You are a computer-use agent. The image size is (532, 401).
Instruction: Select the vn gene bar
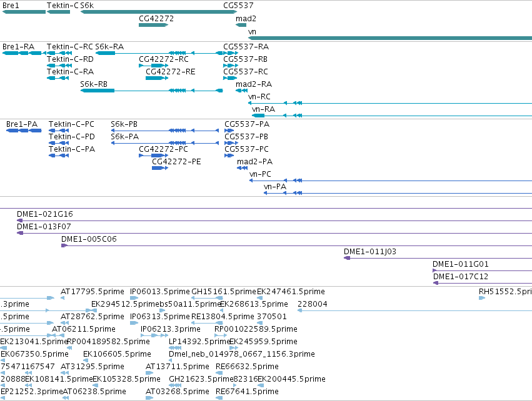[390, 38]
